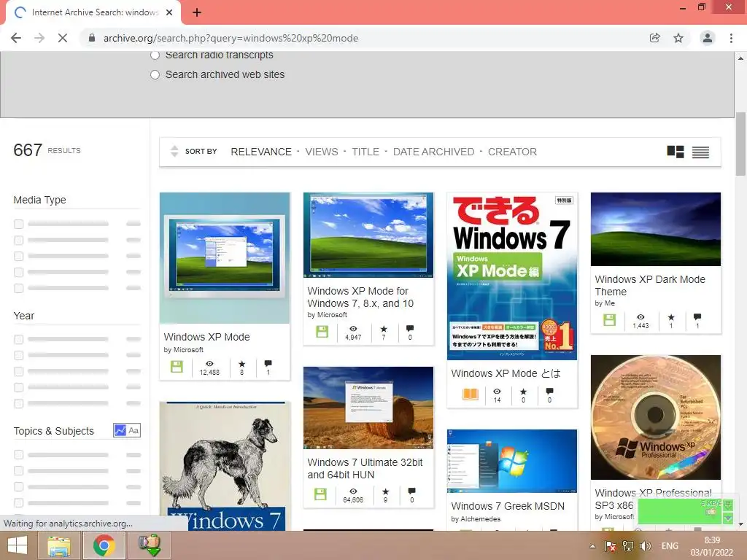Click the Windows 7 dog book cover thumbnail
This screenshot has width=747, height=560.
(225, 466)
